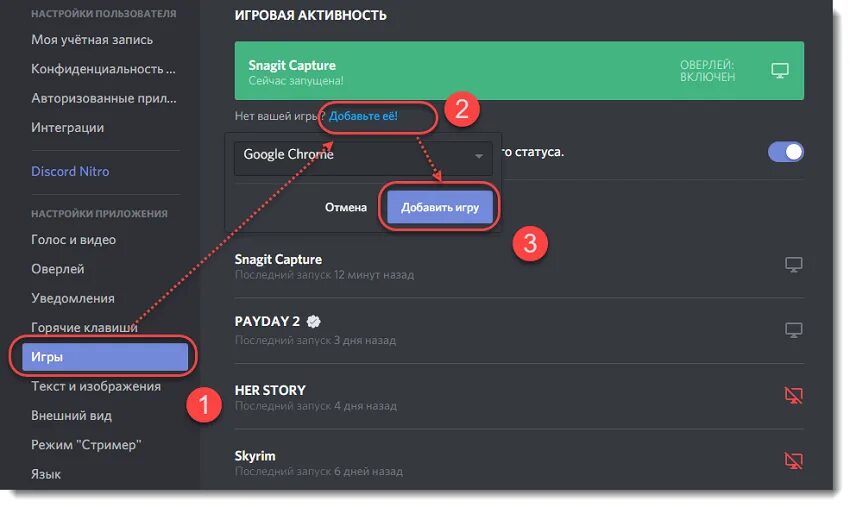850x507 pixels.
Task: Open Горячие клавиши settings
Action: coord(85,328)
